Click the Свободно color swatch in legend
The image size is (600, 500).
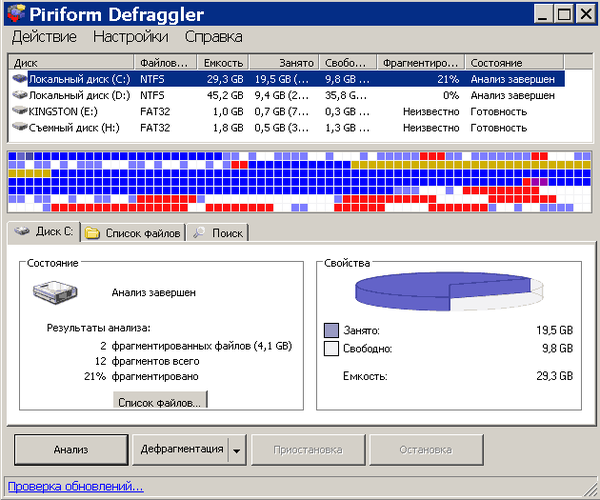331,349
